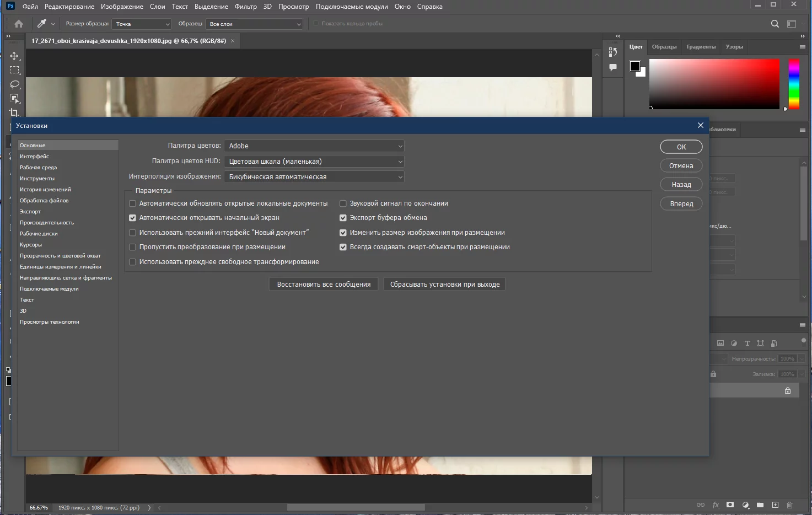Filter layers by pixel image icon

point(720,343)
